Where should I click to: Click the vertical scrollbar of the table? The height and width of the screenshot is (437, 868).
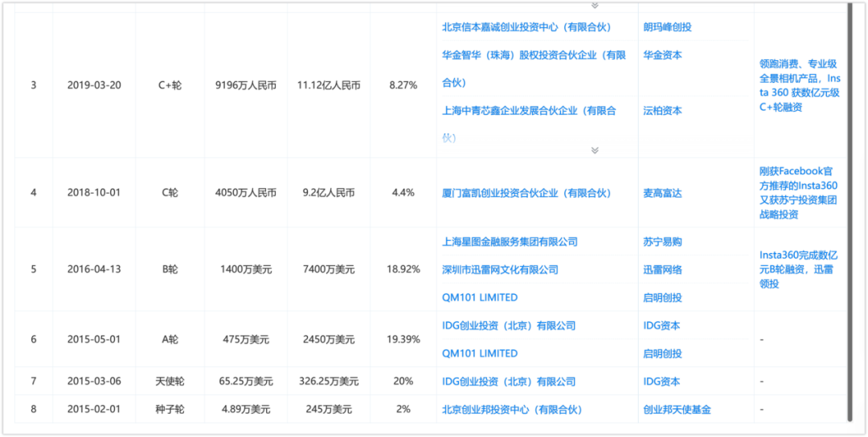click(850, 210)
